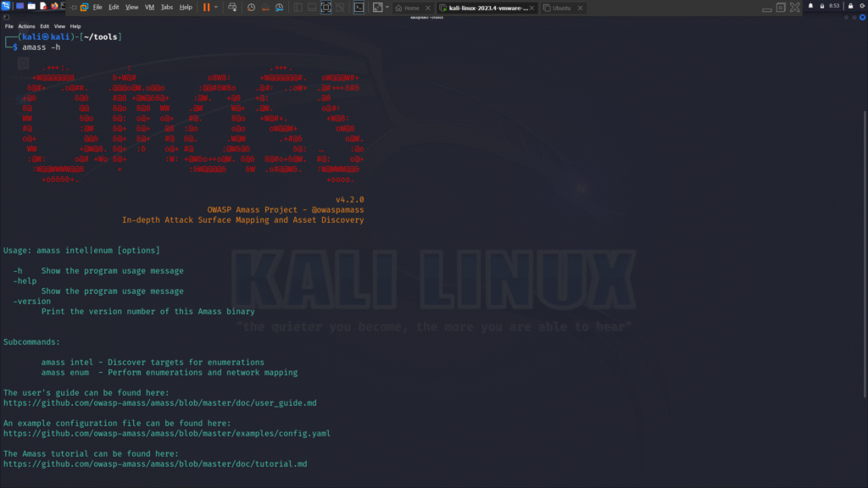Viewport: 868px width, 488px height.
Task: Open the VMware View menu
Action: (x=131, y=7)
